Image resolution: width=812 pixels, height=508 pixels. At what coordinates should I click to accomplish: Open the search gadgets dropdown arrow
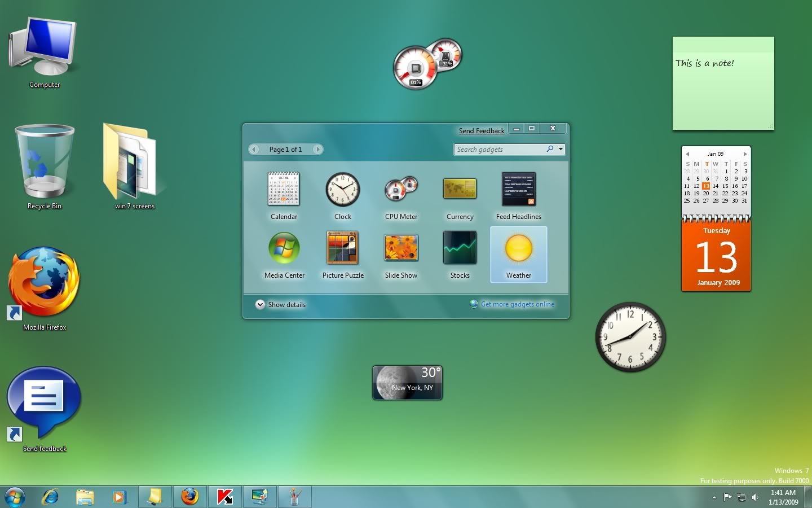pos(561,149)
